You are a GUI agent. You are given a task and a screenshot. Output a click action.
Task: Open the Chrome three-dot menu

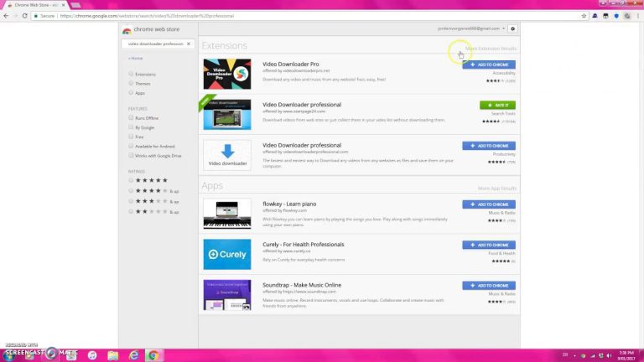point(638,16)
